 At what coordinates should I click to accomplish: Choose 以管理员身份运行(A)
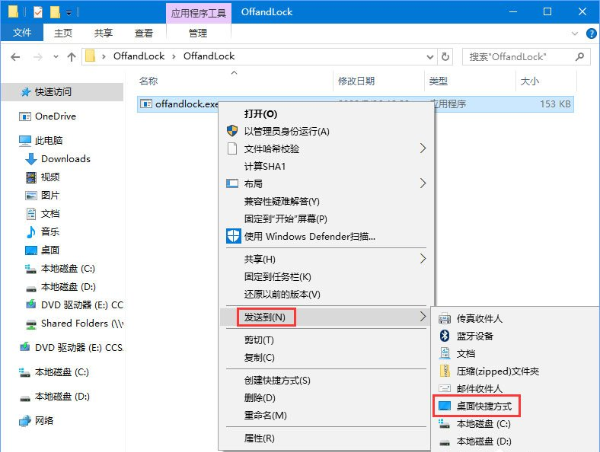pyautogui.click(x=326, y=132)
